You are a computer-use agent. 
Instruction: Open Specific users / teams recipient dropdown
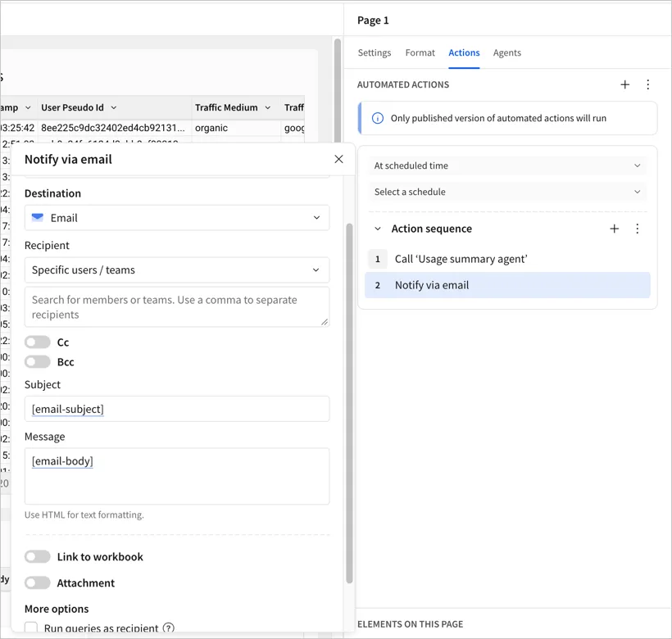177,270
